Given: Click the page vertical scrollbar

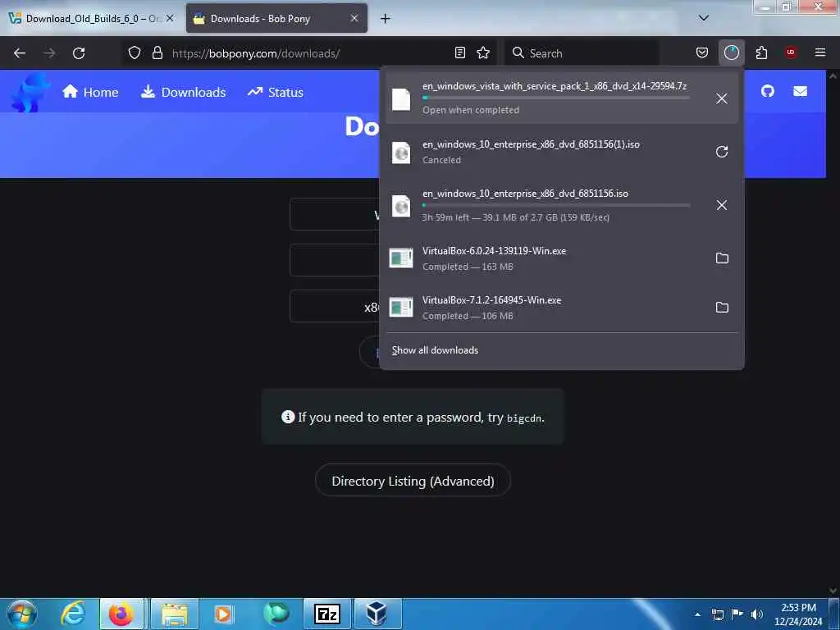Looking at the screenshot, I should pyautogui.click(x=833, y=332).
